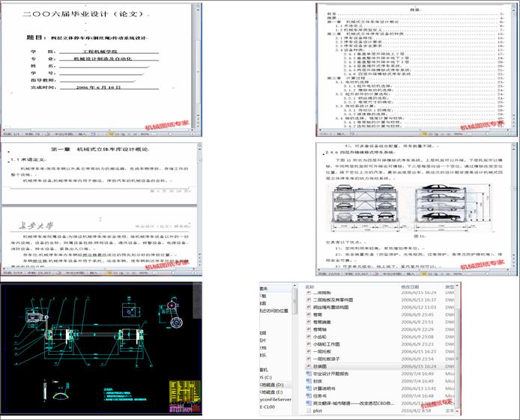Select Print Layout view in section 2.4.6 window
The image size is (520, 420).
pyautogui.click(x=424, y=274)
